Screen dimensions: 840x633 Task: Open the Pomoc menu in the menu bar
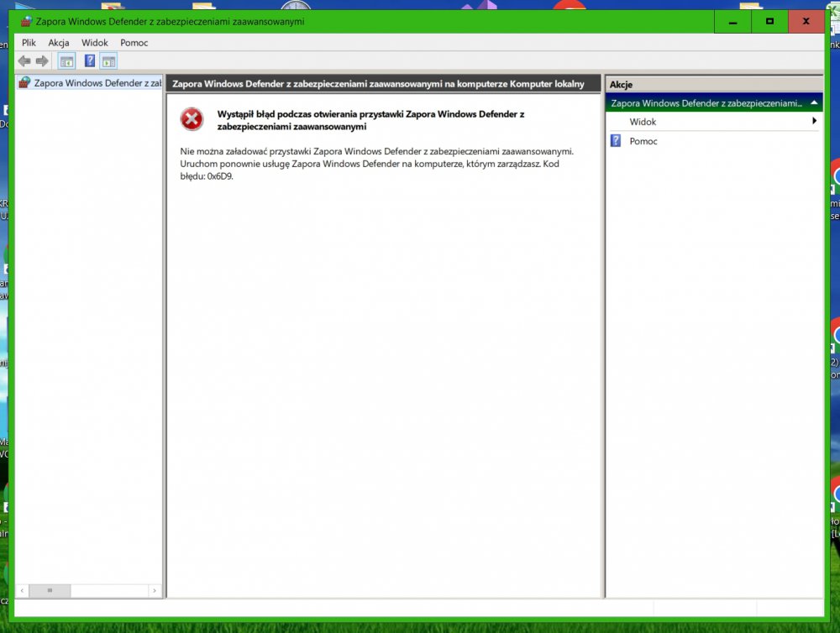pos(134,43)
